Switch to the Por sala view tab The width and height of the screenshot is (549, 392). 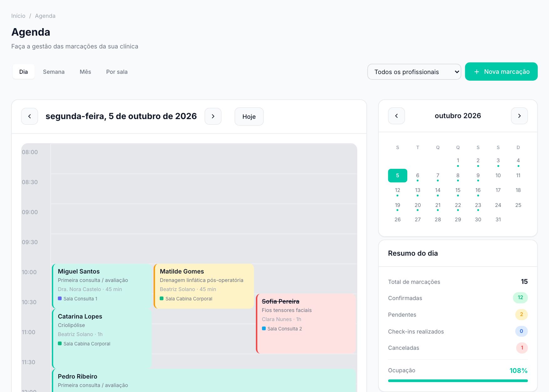tap(117, 72)
